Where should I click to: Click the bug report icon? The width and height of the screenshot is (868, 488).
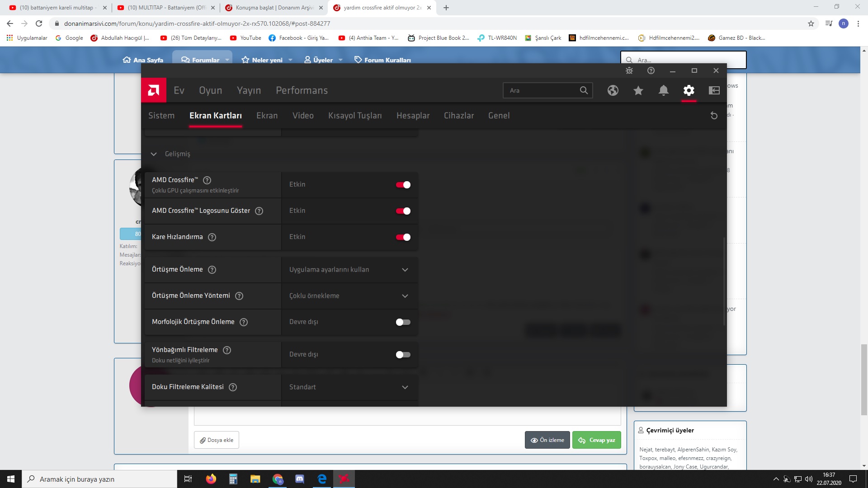coord(629,70)
